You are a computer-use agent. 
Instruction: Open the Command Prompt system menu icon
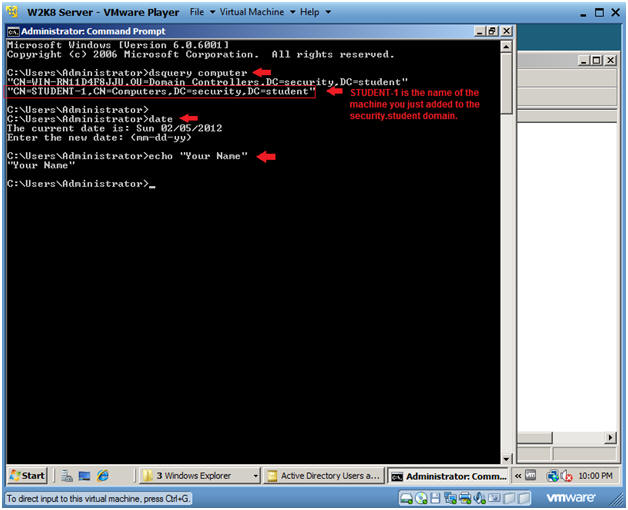(x=13, y=31)
